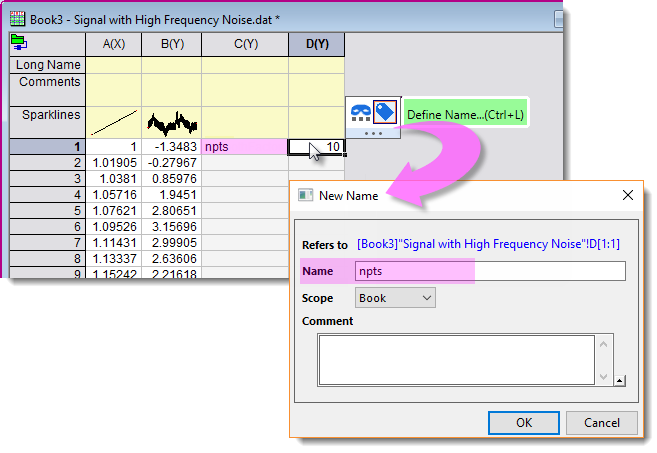Screen dimensions: 657x453
Task: Open the Scope dropdown
Action: [396, 298]
